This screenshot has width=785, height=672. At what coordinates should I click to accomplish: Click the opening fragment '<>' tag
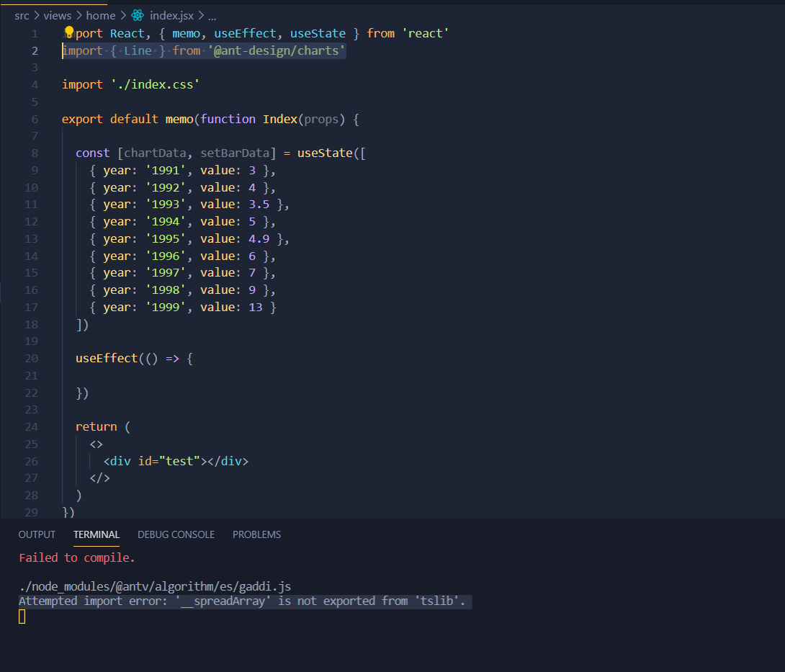[x=96, y=444]
